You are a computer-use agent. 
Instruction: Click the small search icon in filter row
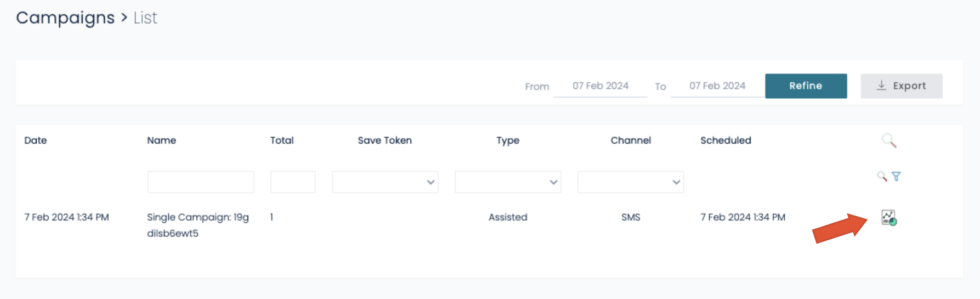(x=882, y=176)
